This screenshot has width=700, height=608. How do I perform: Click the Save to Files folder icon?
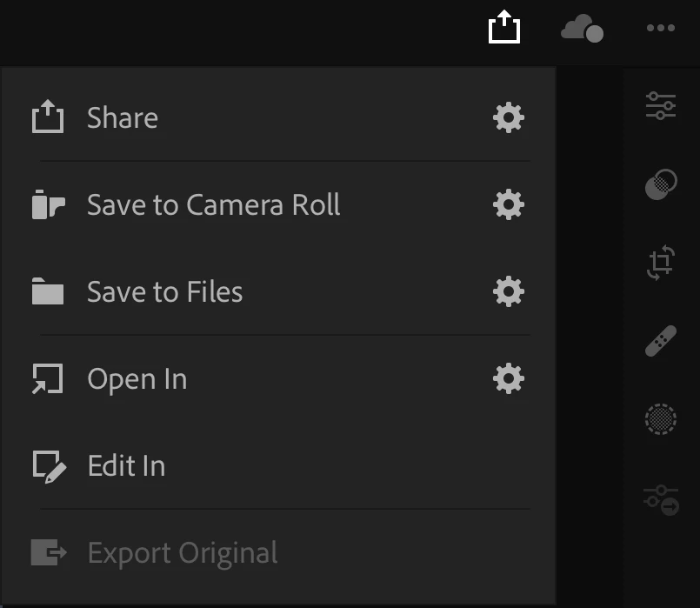[x=48, y=291]
